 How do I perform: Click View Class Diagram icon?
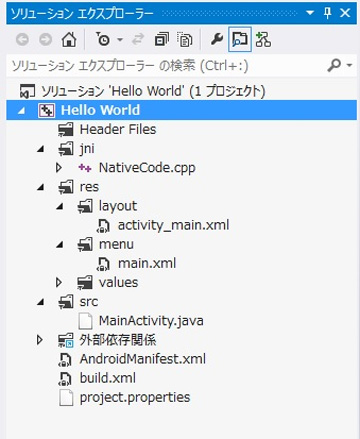(263, 40)
